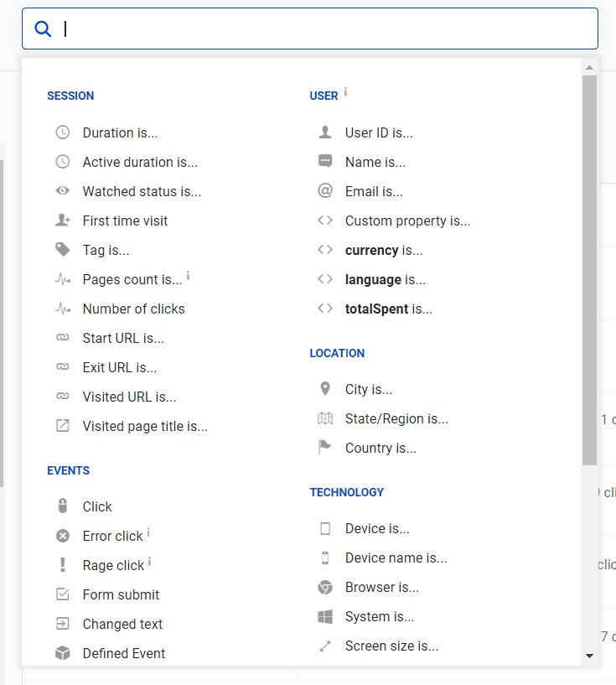
Task: Select the Email is filter option
Action: click(x=374, y=191)
